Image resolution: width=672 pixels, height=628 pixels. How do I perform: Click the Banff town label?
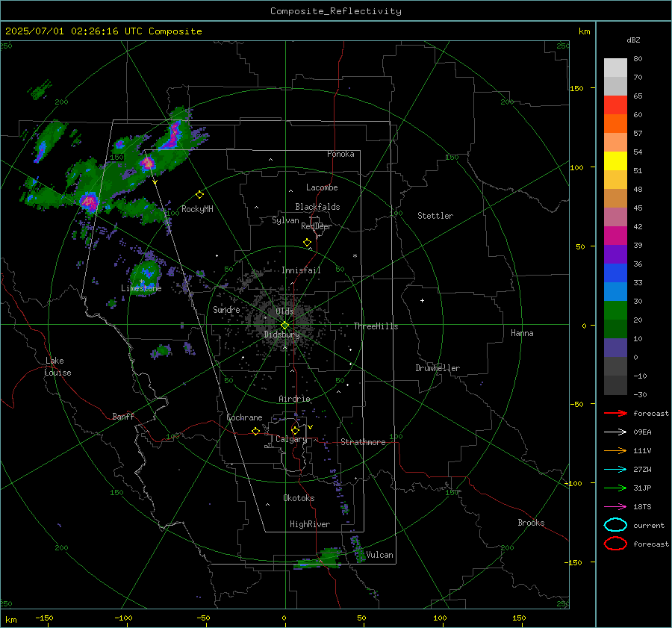coord(123,416)
